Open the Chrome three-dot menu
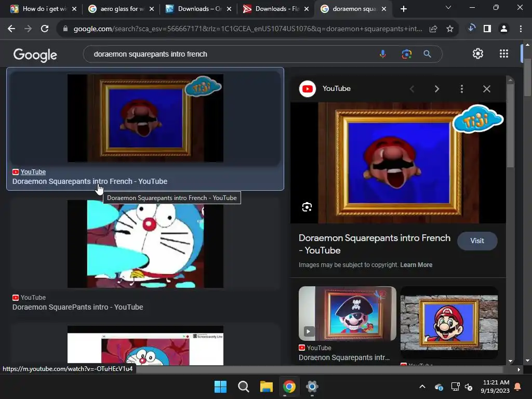The height and width of the screenshot is (399, 532). click(521, 29)
